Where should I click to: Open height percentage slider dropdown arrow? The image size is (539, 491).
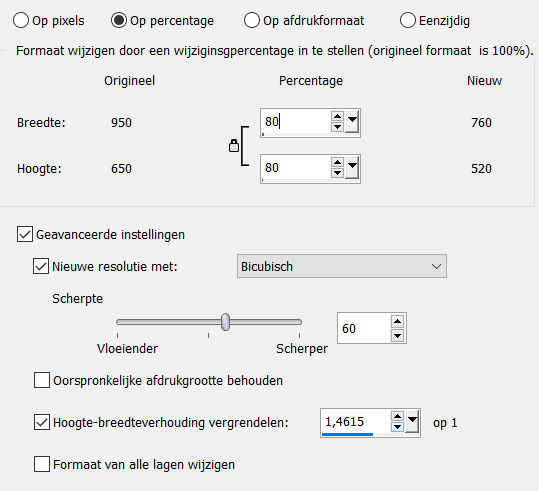352,167
